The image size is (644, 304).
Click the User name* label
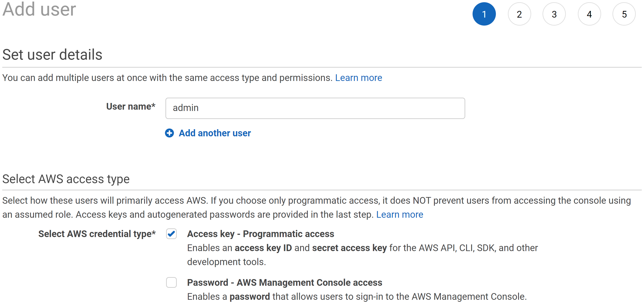[x=131, y=106]
